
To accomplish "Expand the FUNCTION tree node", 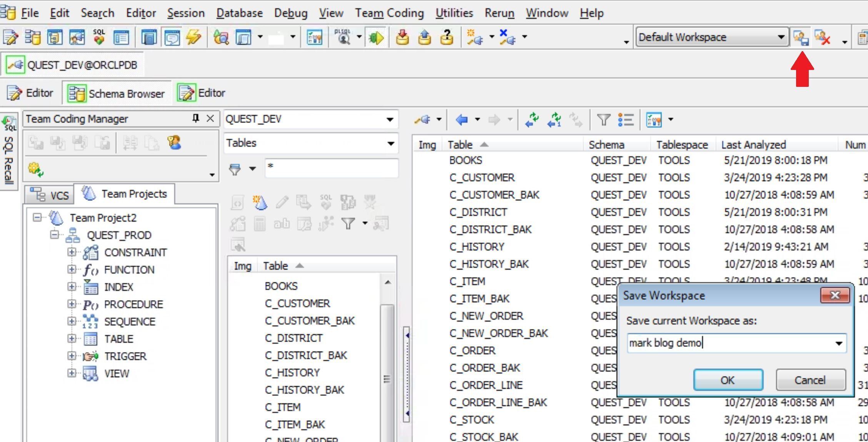I will 72,269.
